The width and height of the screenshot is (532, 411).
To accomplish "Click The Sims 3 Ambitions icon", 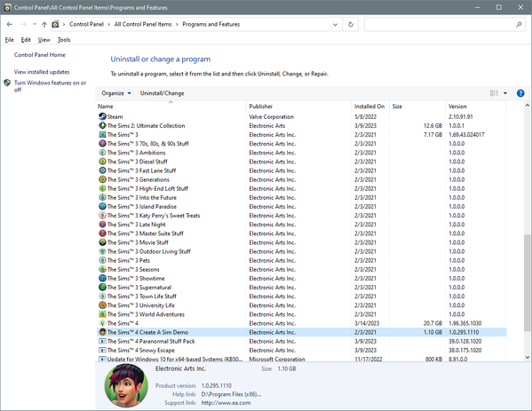I will (102, 153).
